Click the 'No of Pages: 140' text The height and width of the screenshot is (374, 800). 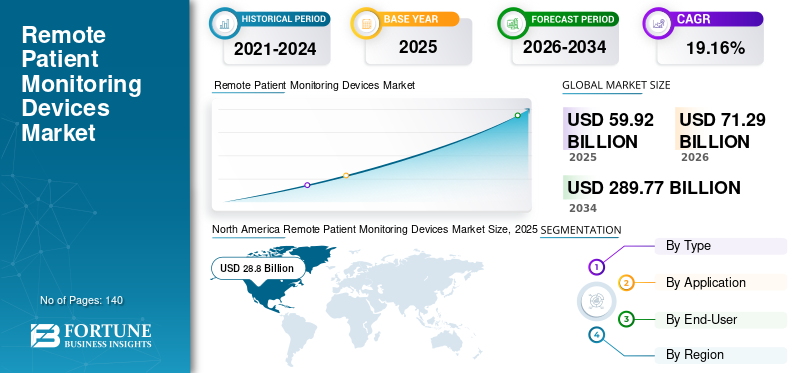point(82,301)
